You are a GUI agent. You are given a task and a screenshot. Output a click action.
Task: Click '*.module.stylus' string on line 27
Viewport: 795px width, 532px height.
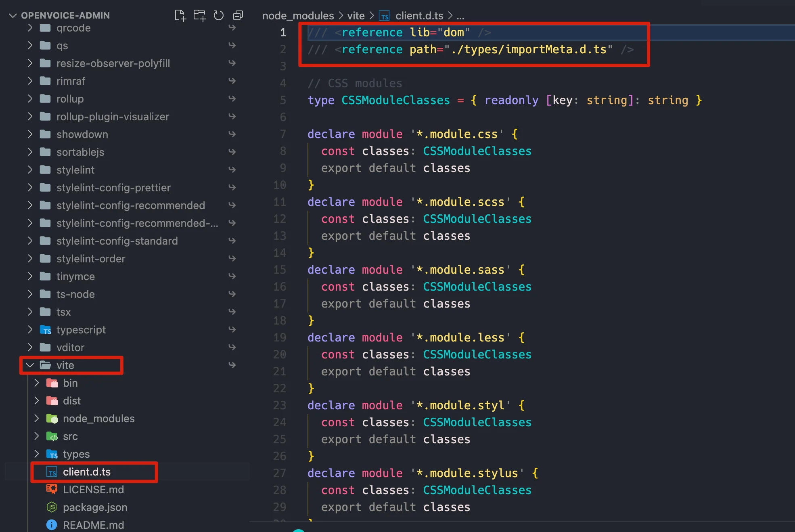coord(467,473)
